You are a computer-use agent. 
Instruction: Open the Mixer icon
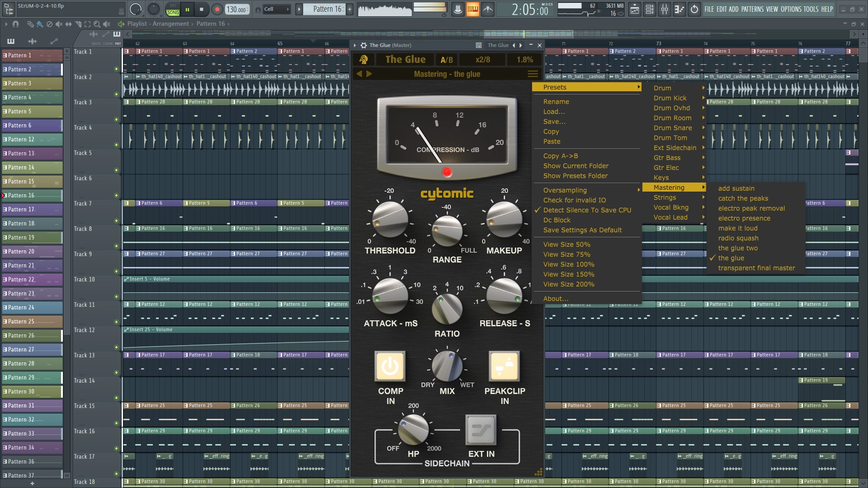(x=665, y=9)
